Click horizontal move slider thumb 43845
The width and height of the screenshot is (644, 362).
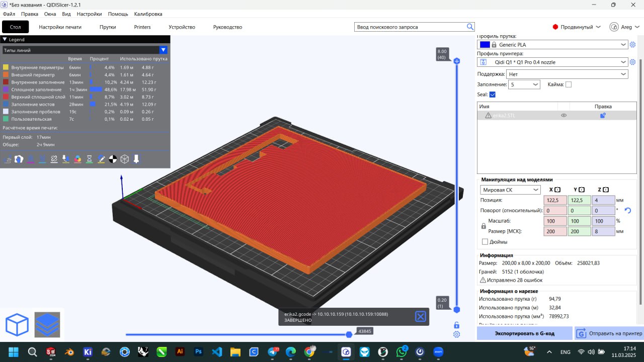pyautogui.click(x=349, y=334)
